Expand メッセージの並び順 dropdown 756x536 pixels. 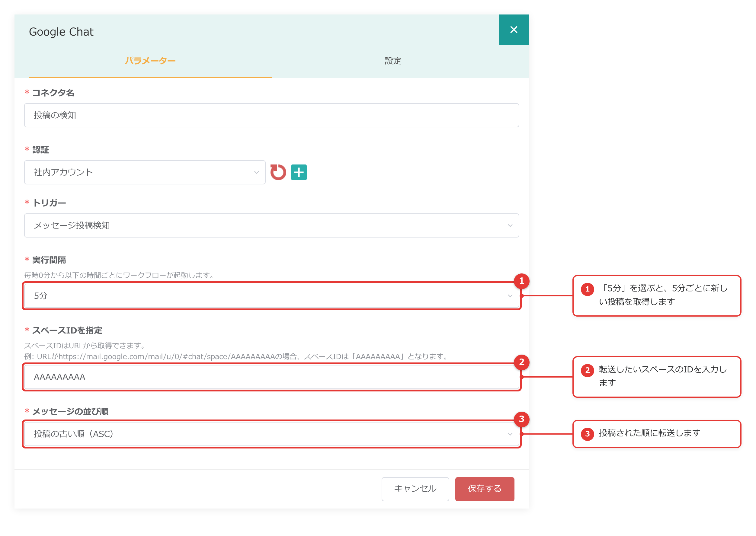coord(271,434)
